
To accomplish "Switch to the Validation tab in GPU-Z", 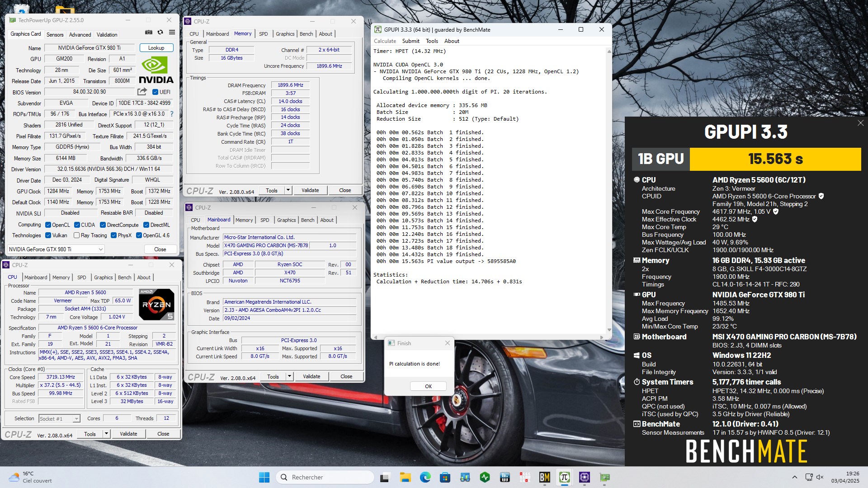I will pyautogui.click(x=107, y=35).
